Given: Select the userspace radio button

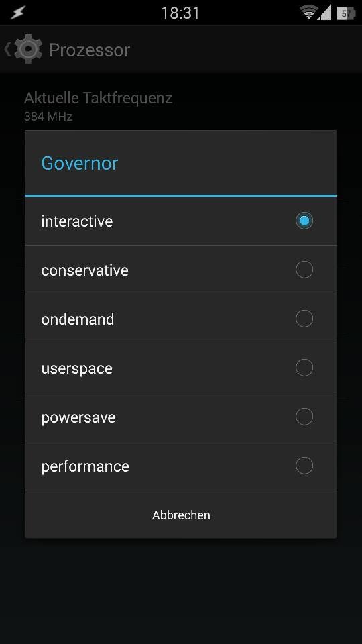Looking at the screenshot, I should click(304, 367).
